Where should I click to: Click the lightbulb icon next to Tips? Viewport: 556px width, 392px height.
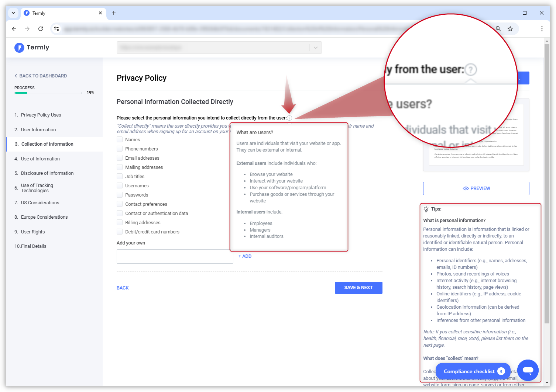pos(426,209)
